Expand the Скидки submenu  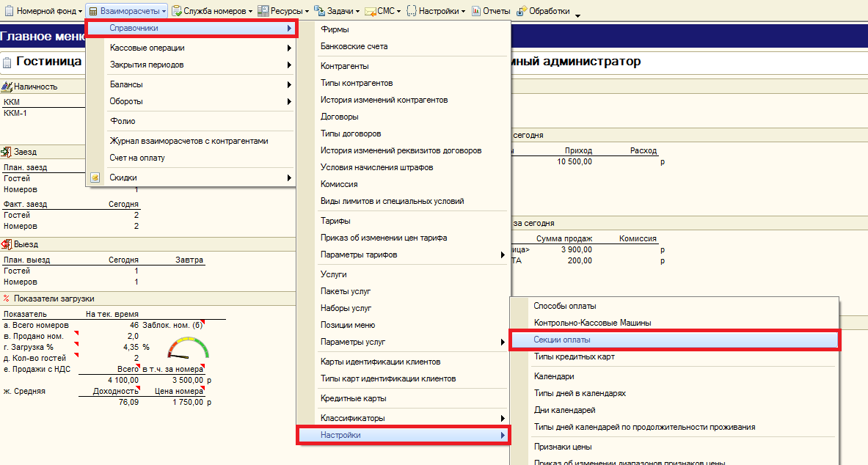[x=192, y=177]
